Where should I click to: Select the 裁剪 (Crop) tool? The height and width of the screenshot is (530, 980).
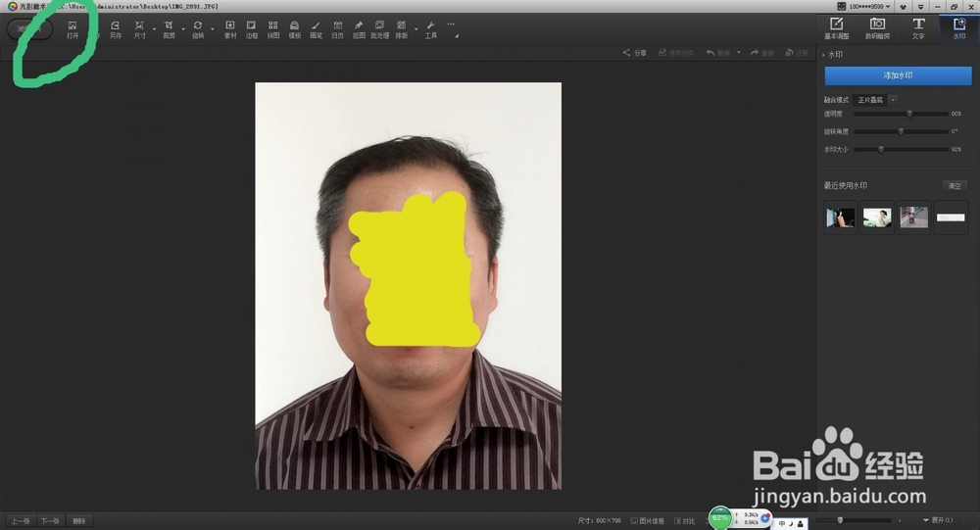click(169, 29)
